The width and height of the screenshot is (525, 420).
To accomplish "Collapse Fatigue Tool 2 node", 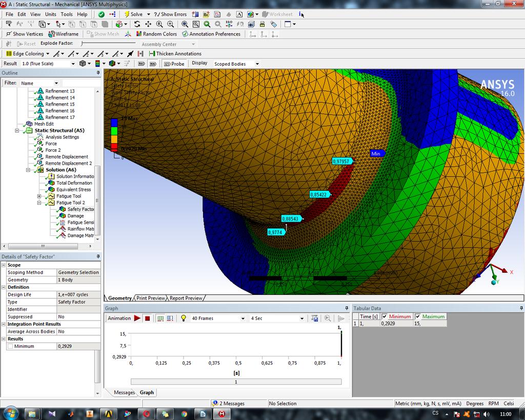I will coord(39,203).
